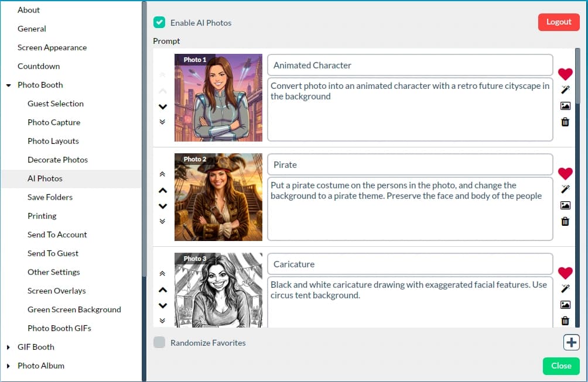Move Animated Character prompt down one
This screenshot has height=382, width=588.
[163, 106]
